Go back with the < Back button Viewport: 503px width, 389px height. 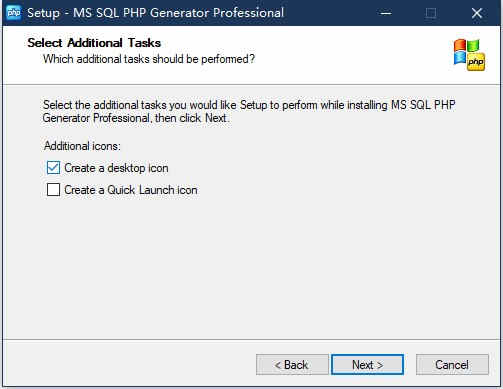coord(292,365)
